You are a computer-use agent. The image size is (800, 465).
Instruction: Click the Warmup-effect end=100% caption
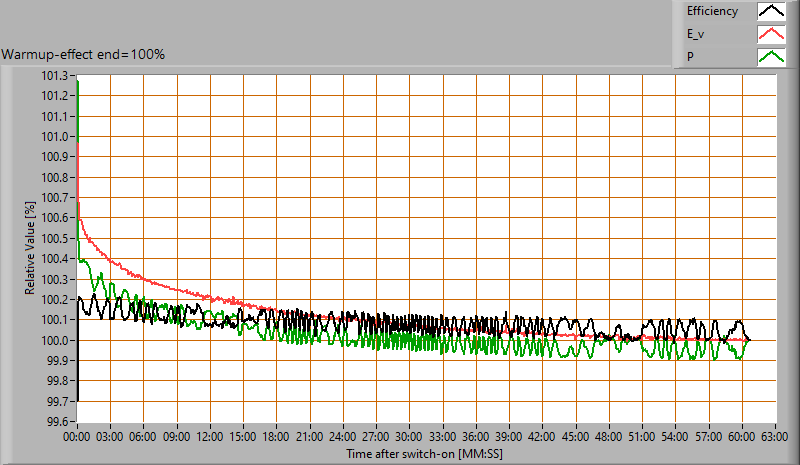[x=83, y=54]
